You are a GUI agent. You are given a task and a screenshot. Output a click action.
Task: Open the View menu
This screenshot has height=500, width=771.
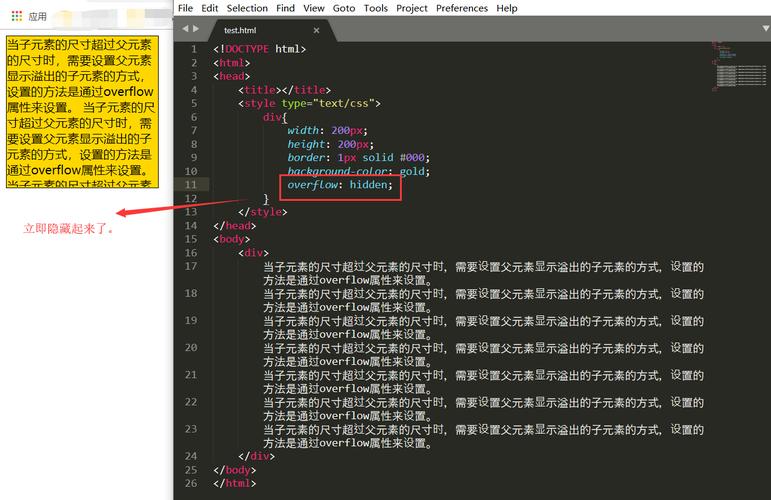[314, 8]
